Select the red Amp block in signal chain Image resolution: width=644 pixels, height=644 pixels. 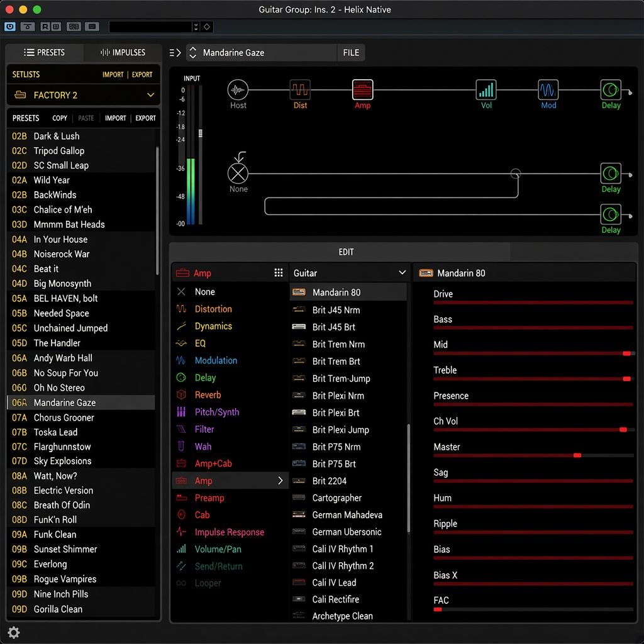tap(363, 90)
